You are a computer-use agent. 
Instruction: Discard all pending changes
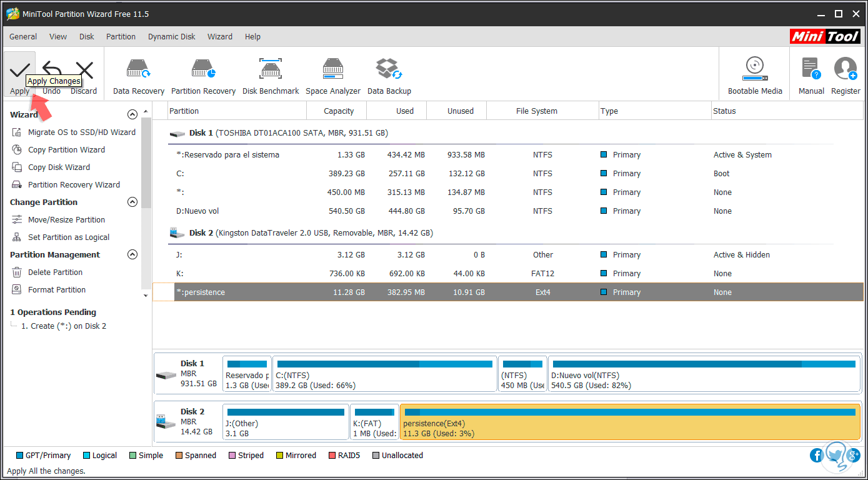point(84,71)
